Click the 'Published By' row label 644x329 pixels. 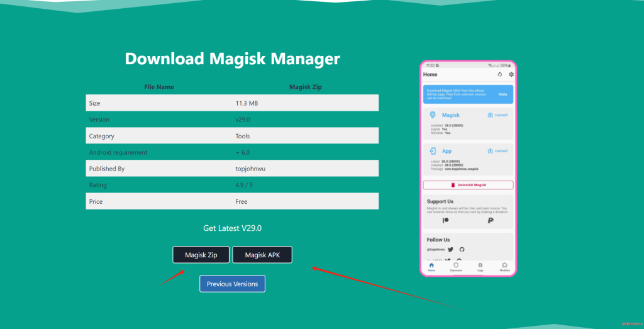tap(107, 169)
